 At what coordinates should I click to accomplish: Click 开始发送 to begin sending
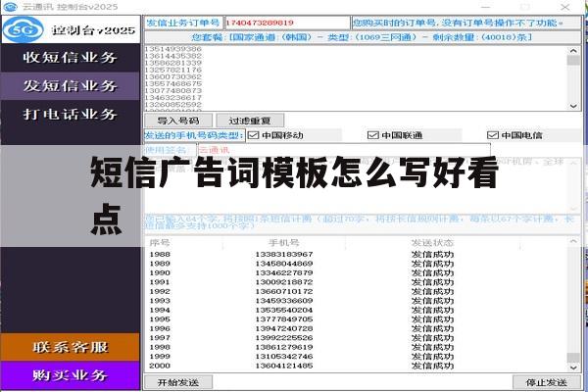click(x=178, y=382)
